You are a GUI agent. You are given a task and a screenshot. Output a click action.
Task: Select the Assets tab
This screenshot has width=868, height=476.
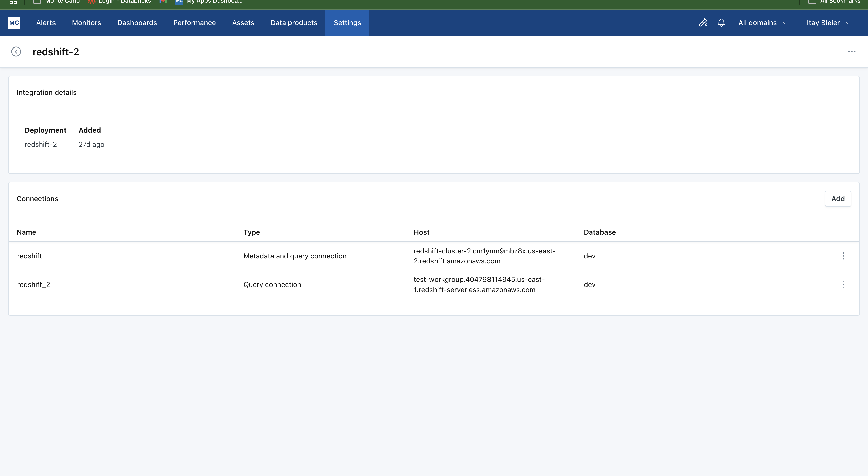[243, 23]
